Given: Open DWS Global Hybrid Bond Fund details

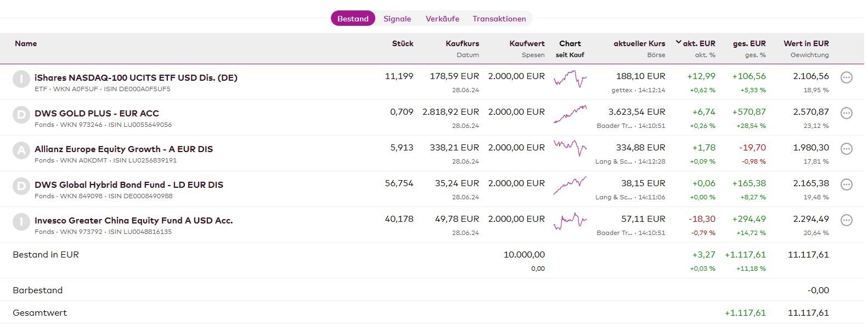Looking at the screenshot, I should [129, 184].
